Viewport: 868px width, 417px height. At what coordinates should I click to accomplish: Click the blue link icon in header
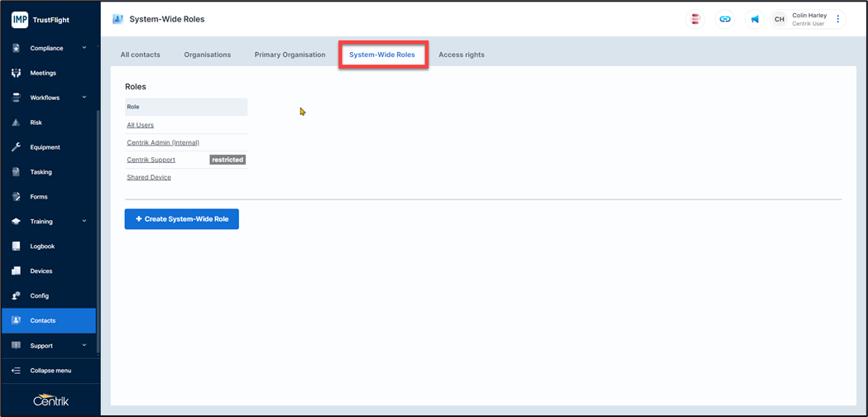click(725, 19)
